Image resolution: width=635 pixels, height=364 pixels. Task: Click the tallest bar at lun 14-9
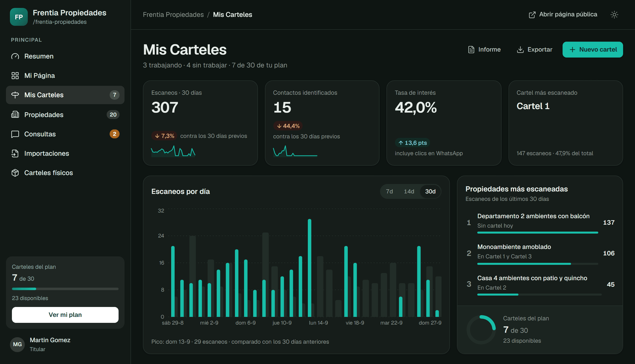[309, 268]
